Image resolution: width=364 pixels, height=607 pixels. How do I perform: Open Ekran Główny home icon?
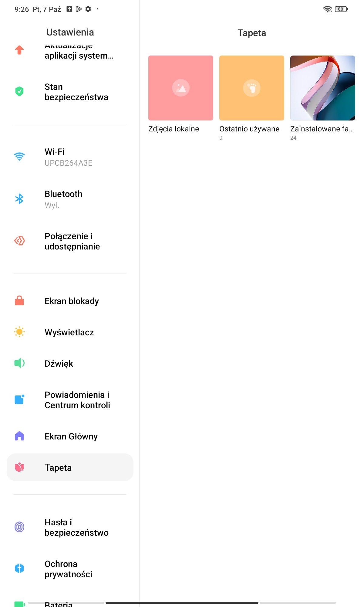pos(19,436)
